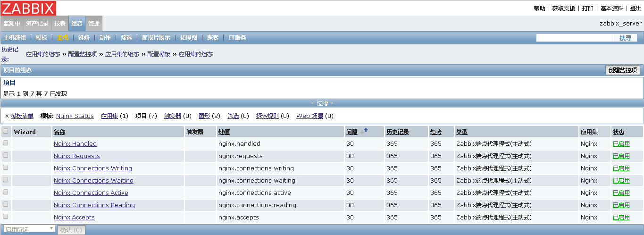The height and width of the screenshot is (235, 644).
Task: Check the Nginx Connections Reading row checkbox
Action: 6,204
